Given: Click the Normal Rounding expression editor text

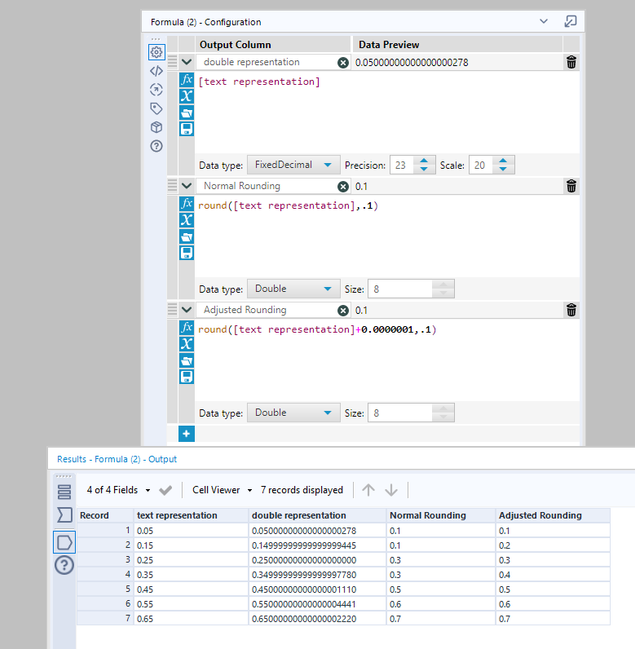Looking at the screenshot, I should (x=288, y=206).
